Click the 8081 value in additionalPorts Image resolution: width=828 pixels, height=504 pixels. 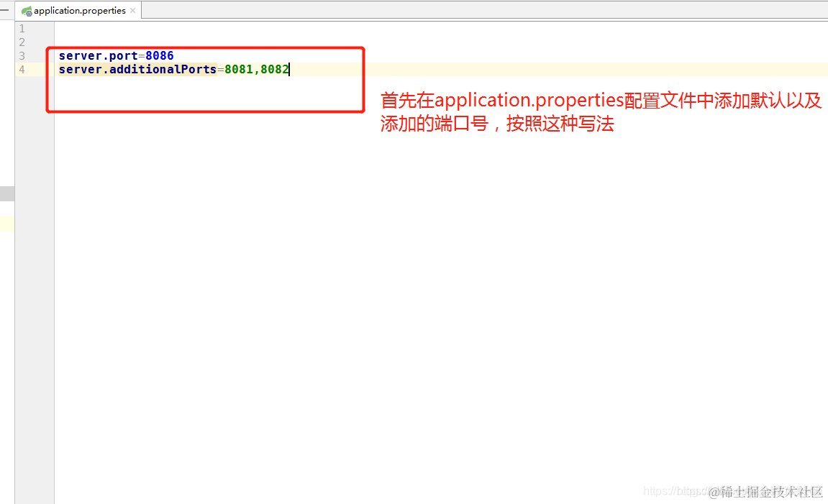coord(239,70)
